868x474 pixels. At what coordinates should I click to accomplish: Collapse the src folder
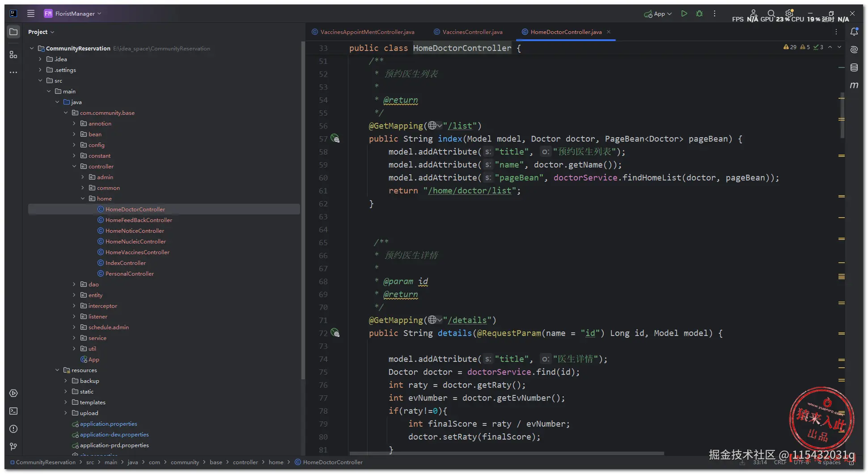click(x=40, y=80)
